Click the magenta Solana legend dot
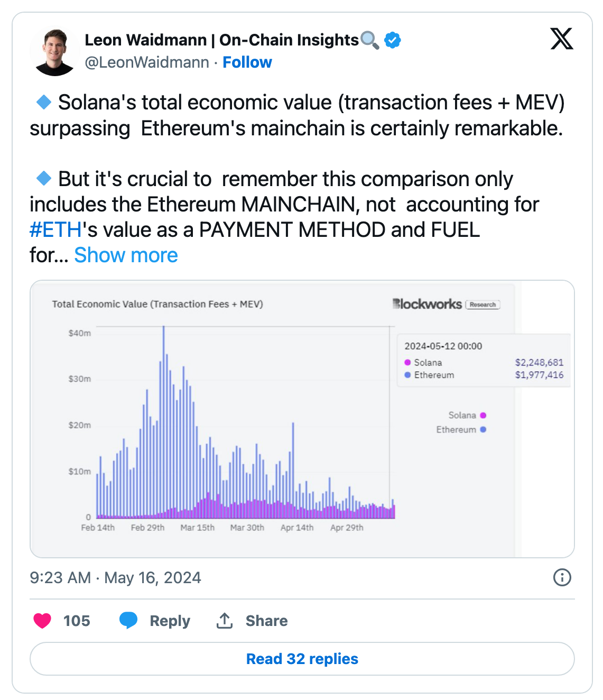 483,416
